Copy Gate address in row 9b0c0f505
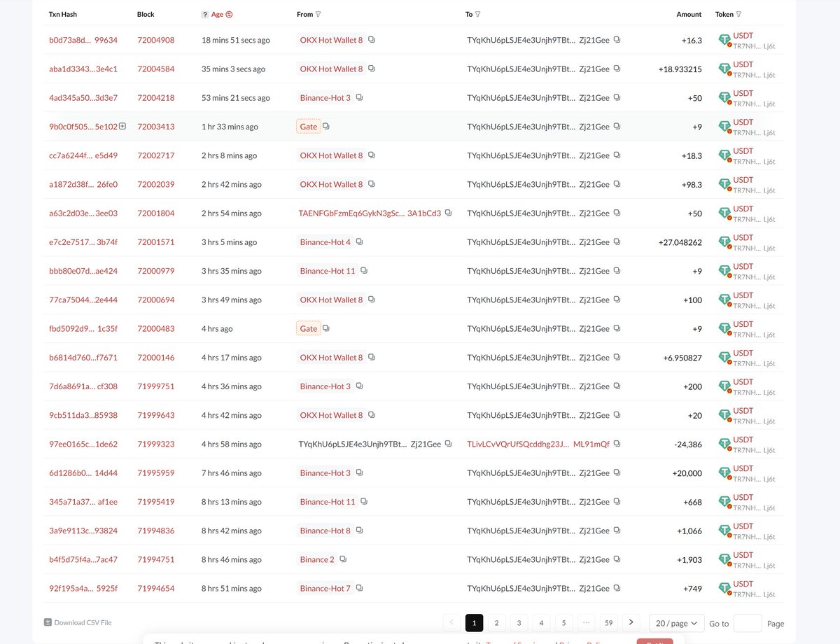The height and width of the screenshot is (644, 840). coord(326,127)
